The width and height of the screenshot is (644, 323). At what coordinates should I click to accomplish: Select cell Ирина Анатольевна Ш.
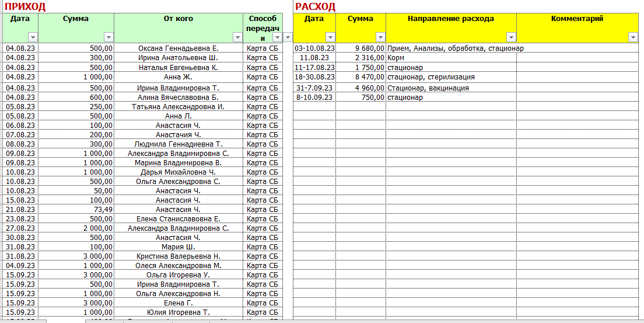(178, 58)
